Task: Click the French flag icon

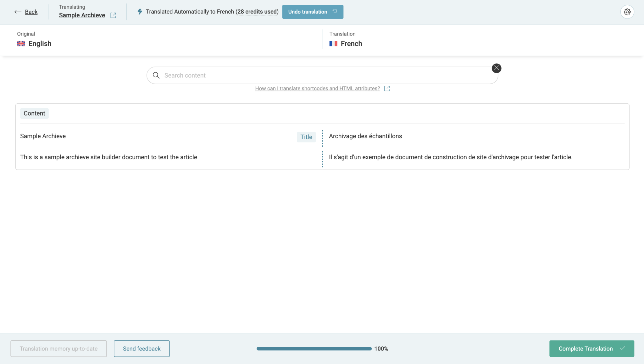Action: click(333, 44)
